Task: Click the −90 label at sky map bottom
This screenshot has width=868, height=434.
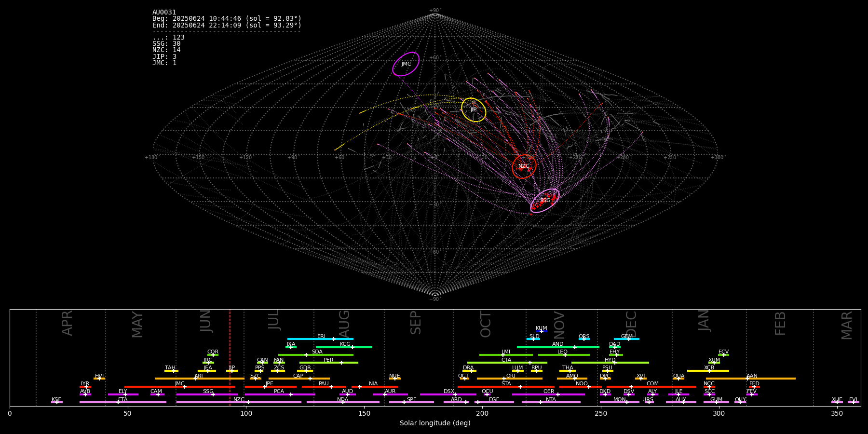Action: click(434, 299)
